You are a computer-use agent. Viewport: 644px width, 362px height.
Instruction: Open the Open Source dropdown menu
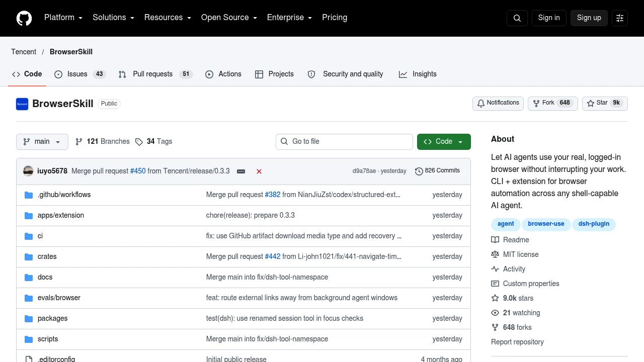[x=229, y=18]
